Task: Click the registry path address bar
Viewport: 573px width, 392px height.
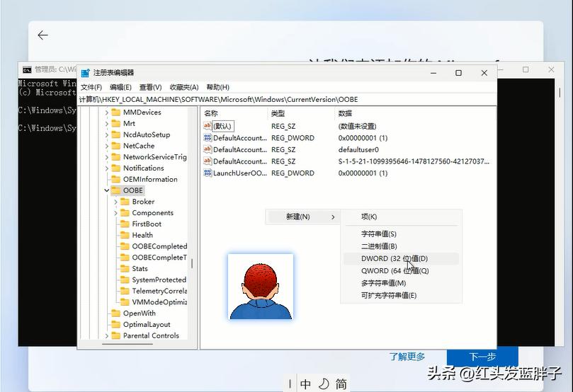Action: pos(288,99)
